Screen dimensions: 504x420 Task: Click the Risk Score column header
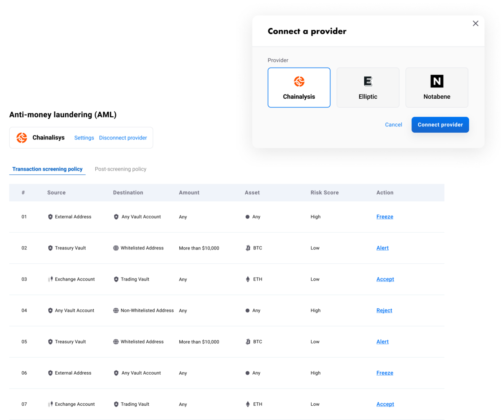click(325, 192)
